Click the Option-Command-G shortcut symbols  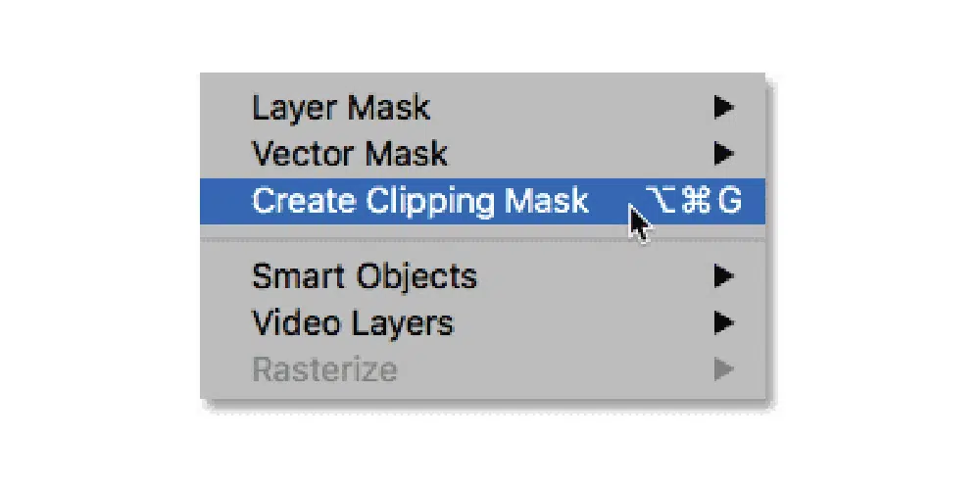[x=694, y=201]
